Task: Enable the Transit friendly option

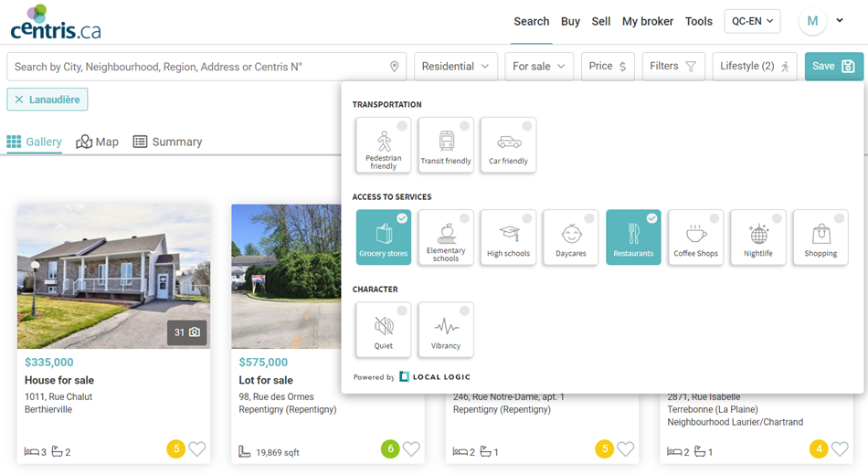Action: coord(446,145)
